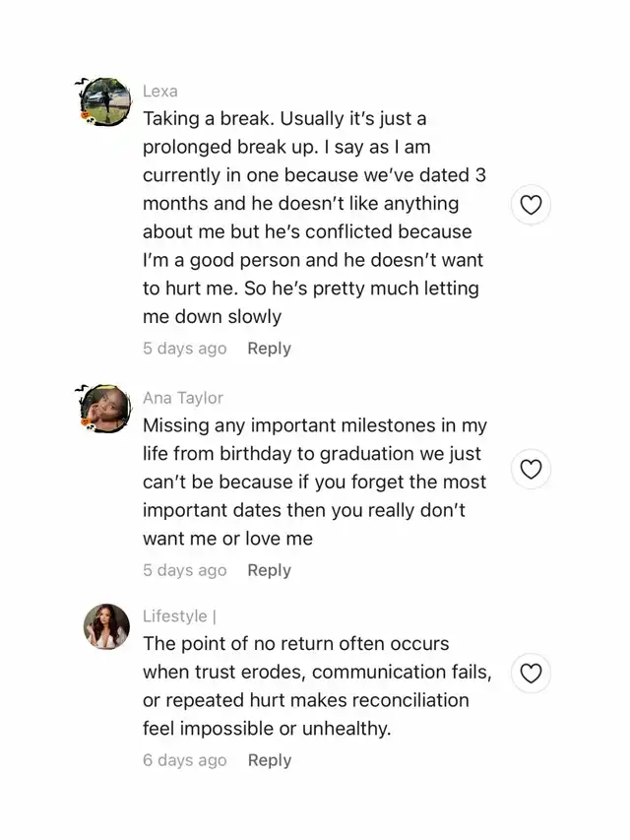The width and height of the screenshot is (630, 840).
Task: Select the "5 days ago" timestamp under Lexa's comment
Action: tap(184, 349)
